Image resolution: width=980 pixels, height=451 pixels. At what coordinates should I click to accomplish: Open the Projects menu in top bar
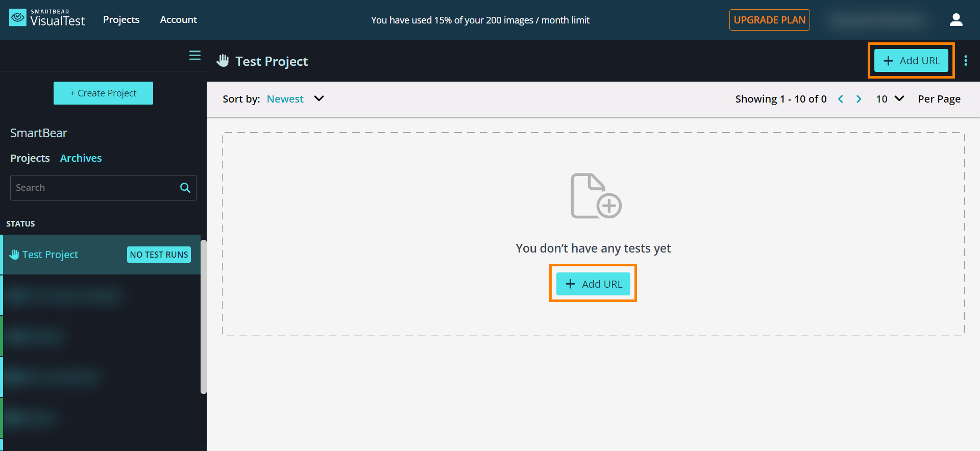[121, 19]
